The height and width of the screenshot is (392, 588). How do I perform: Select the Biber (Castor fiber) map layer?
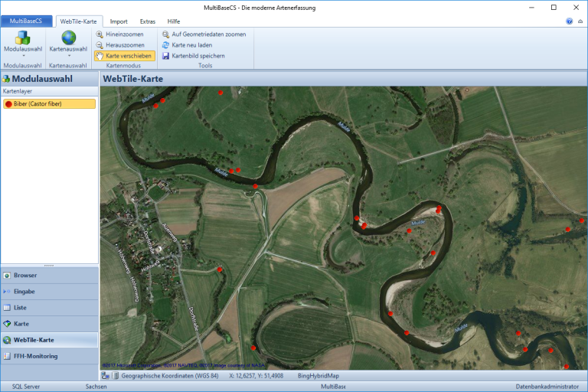point(49,103)
